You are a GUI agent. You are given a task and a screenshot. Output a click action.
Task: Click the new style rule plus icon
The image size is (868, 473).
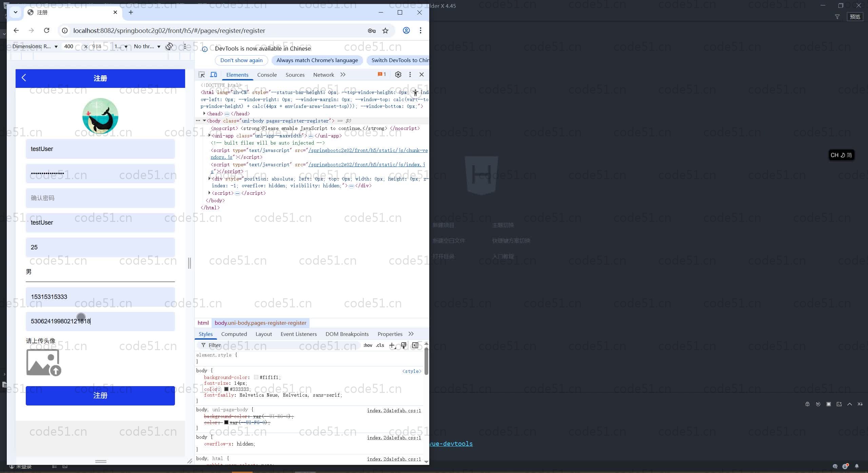click(x=392, y=345)
